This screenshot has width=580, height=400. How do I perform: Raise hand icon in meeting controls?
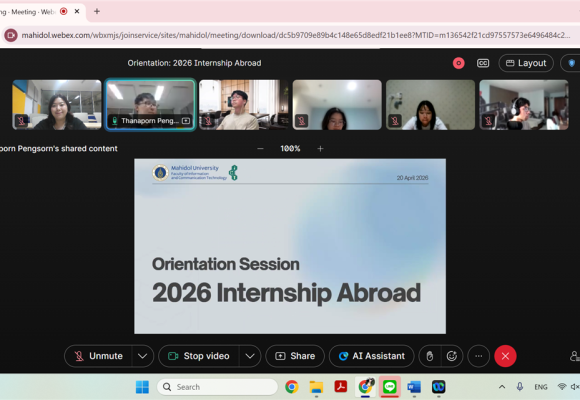tap(430, 356)
